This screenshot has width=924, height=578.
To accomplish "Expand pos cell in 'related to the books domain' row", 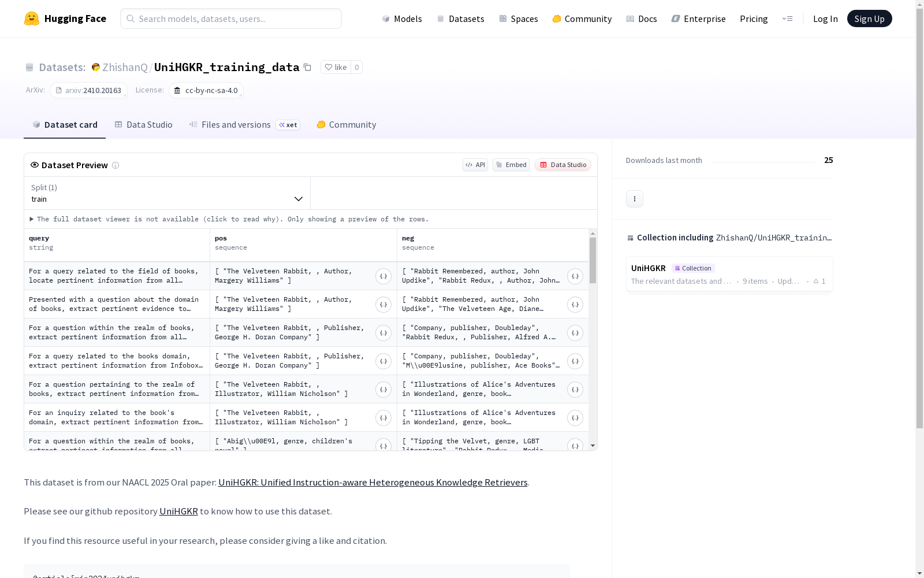I will pyautogui.click(x=383, y=361).
